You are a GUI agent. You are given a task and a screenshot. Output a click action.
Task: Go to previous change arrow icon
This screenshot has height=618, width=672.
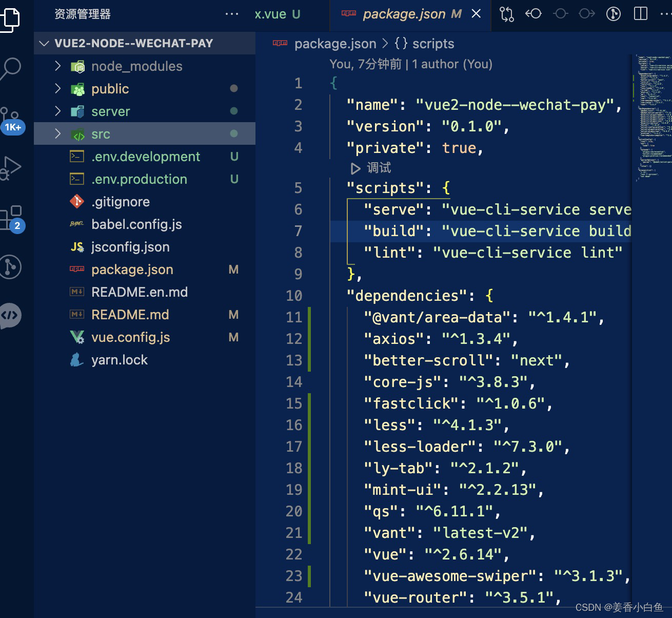[533, 14]
